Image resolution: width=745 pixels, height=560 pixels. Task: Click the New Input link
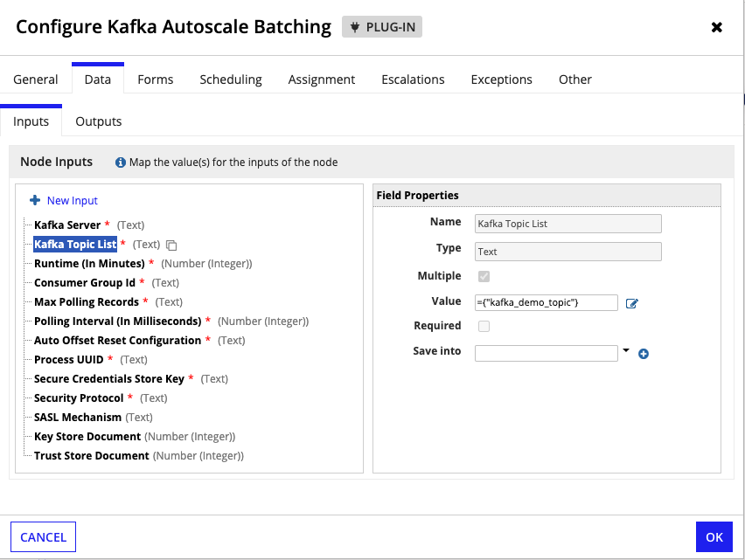pyautogui.click(x=73, y=201)
